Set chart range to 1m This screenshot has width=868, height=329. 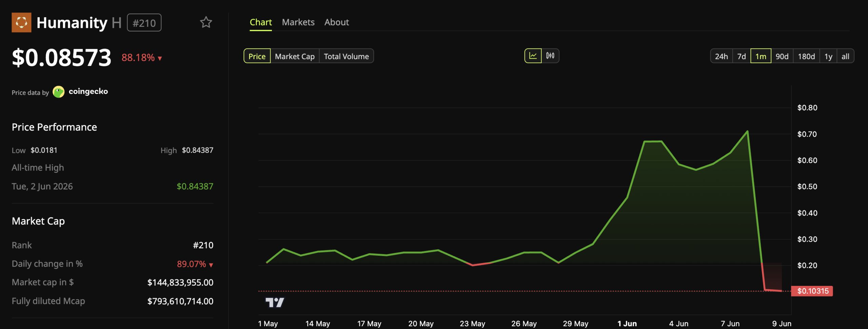pos(761,56)
